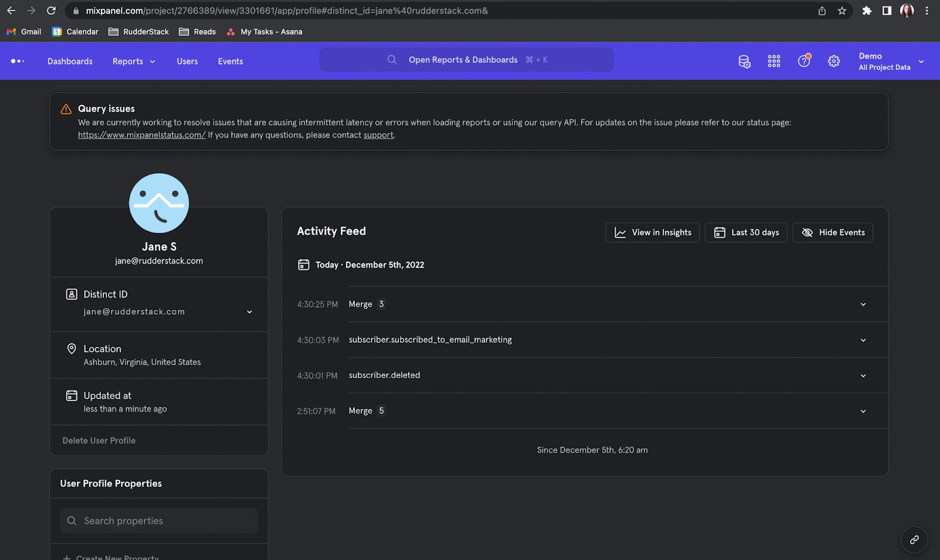Go to Dashboards
This screenshot has height=560, width=940.
coord(70,61)
